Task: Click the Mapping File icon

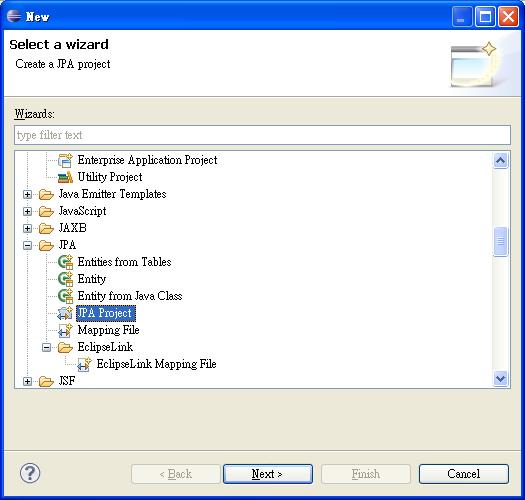Action: click(65, 330)
